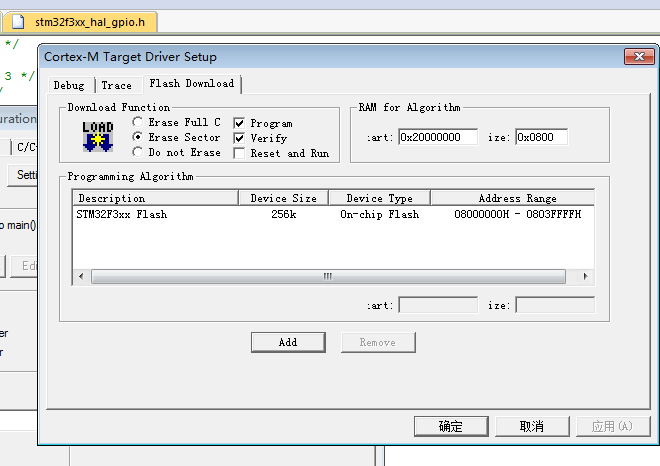
Task: Close the Cortex-M Target Driver Setup dialog
Action: [639, 56]
